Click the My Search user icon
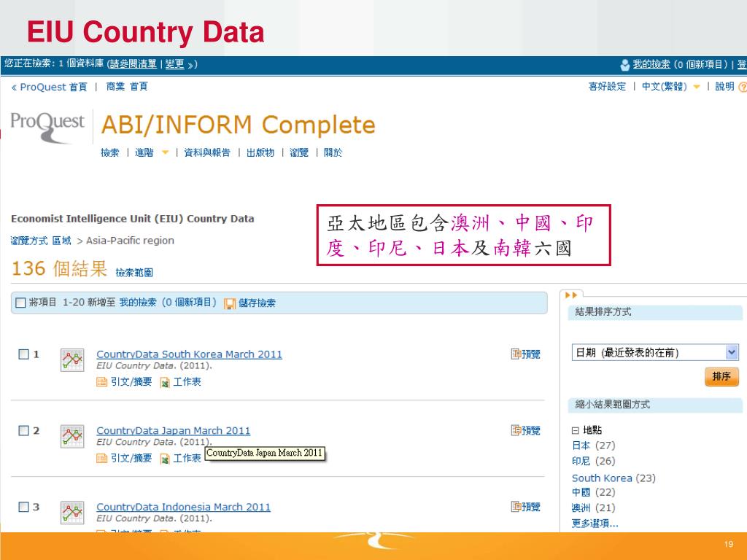 (x=625, y=65)
